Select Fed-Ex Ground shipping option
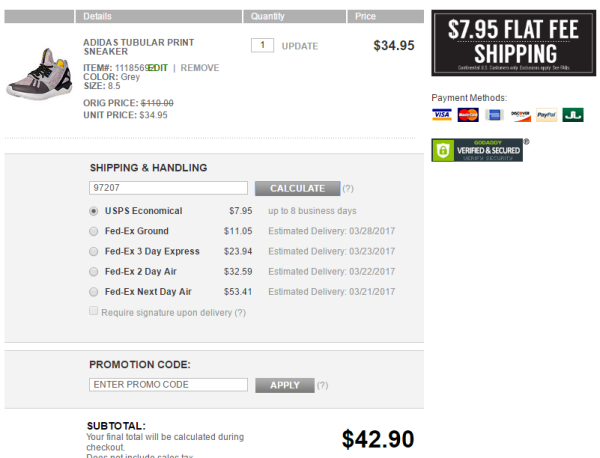This screenshot has height=458, width=600. point(93,231)
